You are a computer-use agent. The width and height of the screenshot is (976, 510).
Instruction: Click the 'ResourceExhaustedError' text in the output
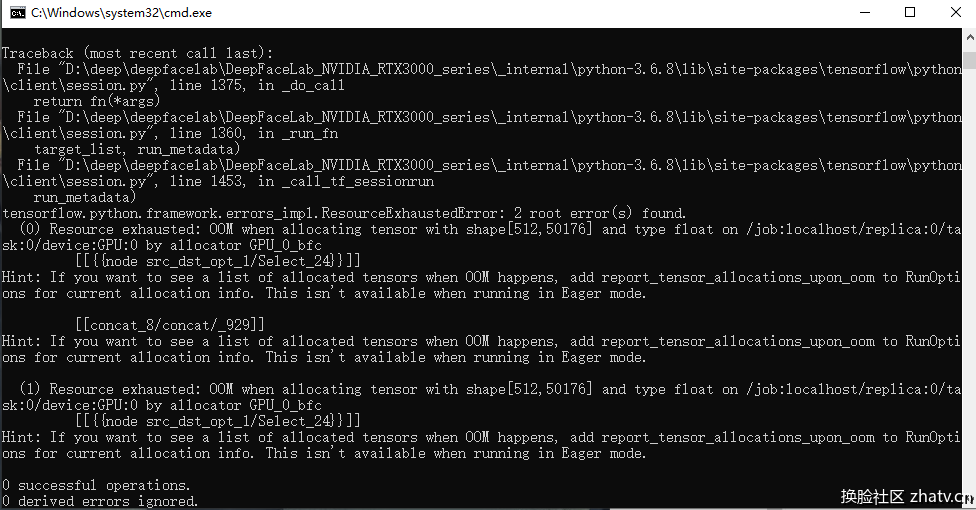(410, 213)
